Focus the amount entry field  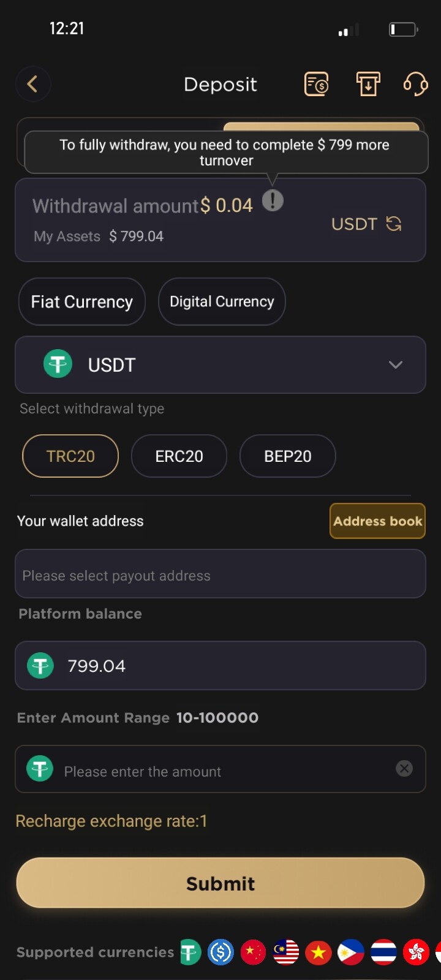click(221, 771)
